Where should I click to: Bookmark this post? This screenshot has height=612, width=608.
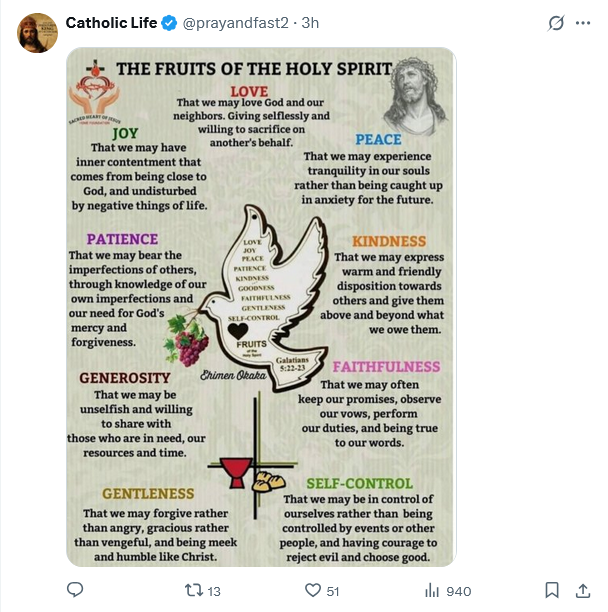551,590
